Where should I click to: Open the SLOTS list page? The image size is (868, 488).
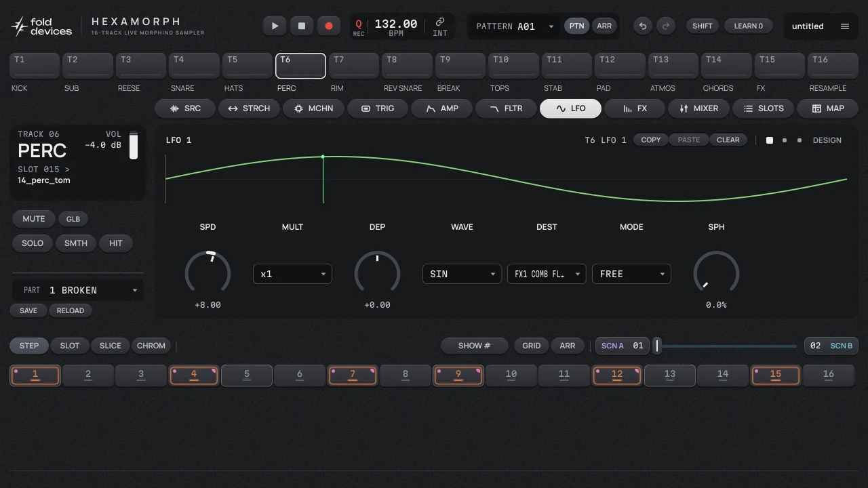[763, 108]
